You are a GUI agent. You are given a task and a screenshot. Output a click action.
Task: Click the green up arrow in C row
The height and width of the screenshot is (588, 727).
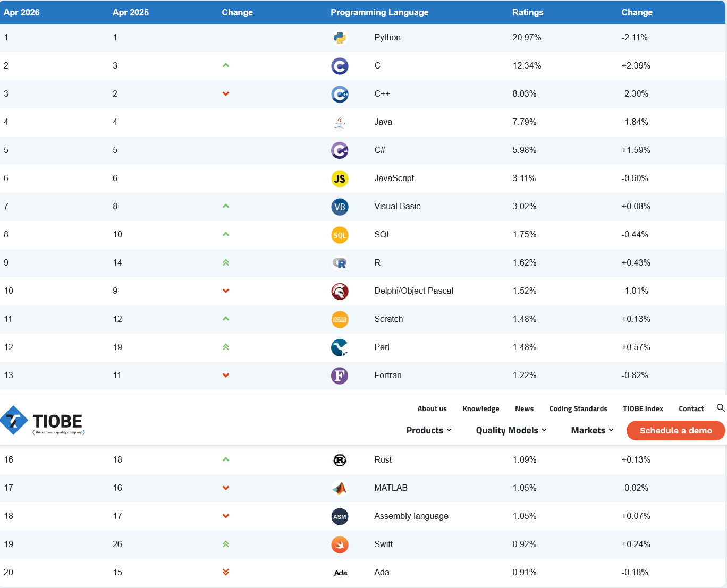226,65
